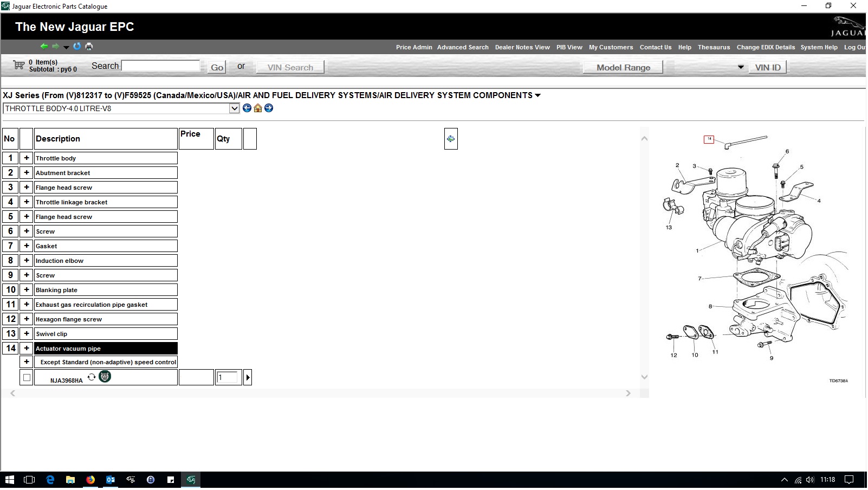The width and height of the screenshot is (868, 490).
Task: Click the printer icon in toolbar
Action: coord(89,47)
